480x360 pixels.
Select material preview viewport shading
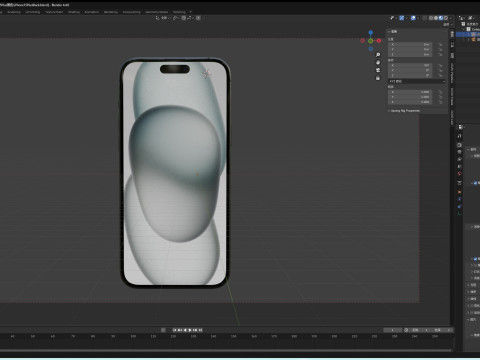pyautogui.click(x=441, y=18)
